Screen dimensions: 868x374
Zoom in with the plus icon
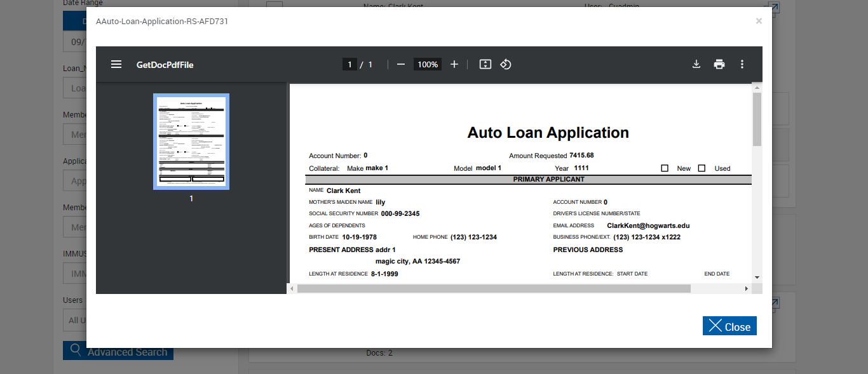pos(454,64)
